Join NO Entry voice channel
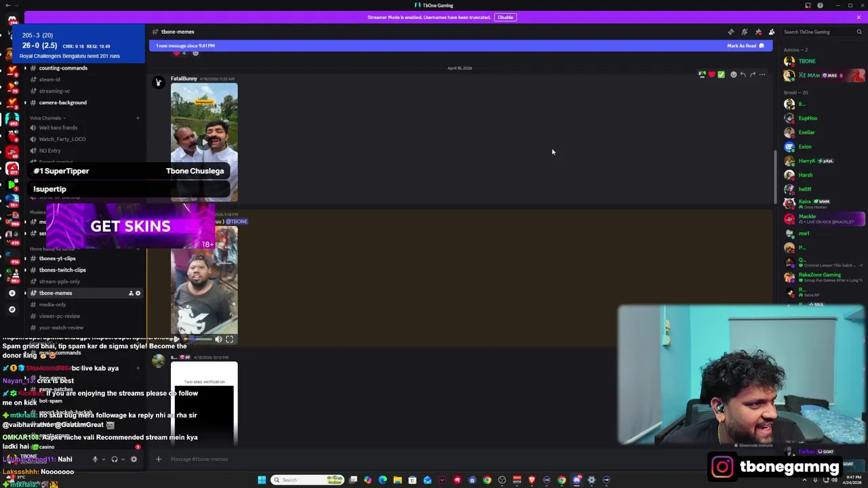The width and height of the screenshot is (868, 488). pyautogui.click(x=50, y=150)
